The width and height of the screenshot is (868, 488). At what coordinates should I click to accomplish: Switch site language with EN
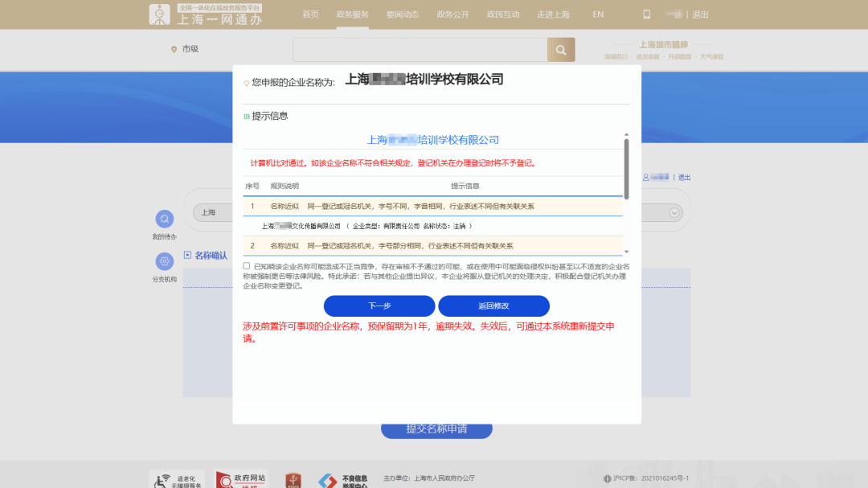(597, 14)
